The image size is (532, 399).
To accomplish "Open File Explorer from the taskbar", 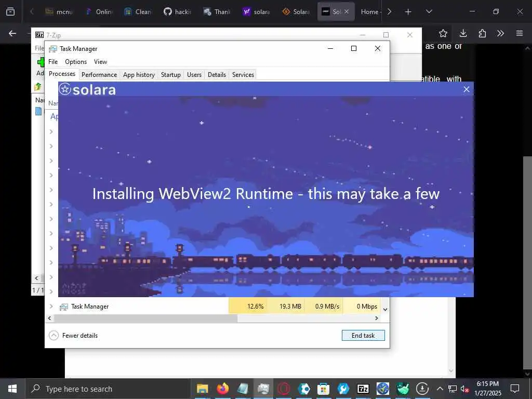I will point(203,389).
